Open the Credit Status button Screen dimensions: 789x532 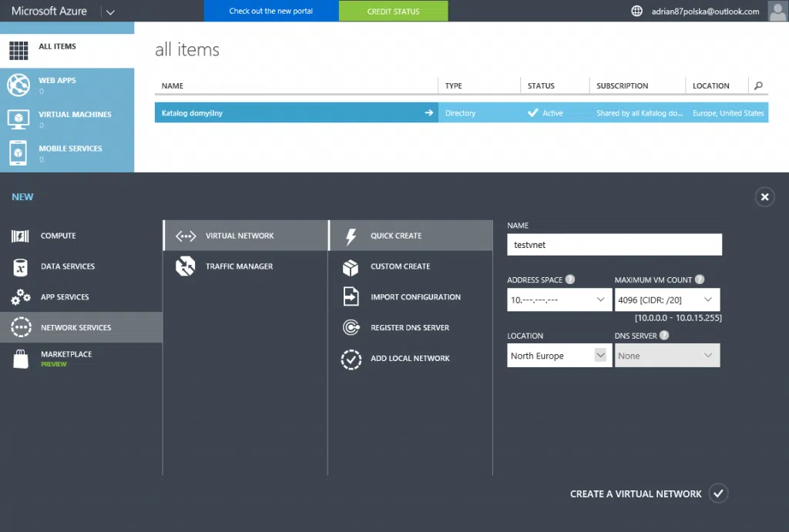tap(393, 12)
